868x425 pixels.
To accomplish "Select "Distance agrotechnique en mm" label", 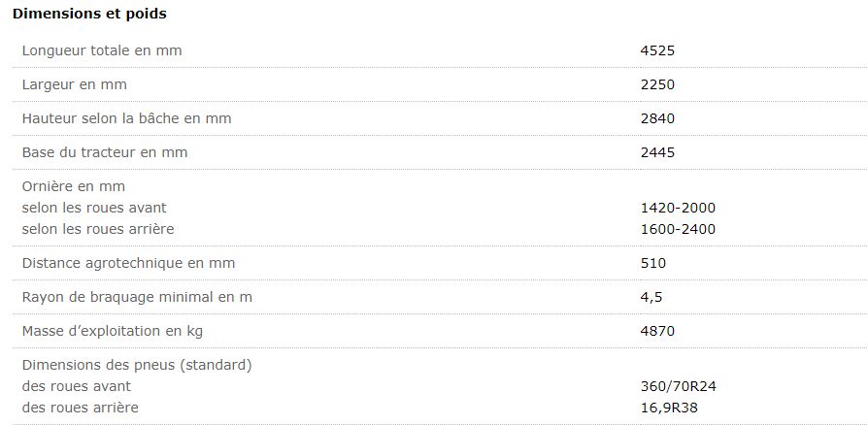I will tap(128, 263).
